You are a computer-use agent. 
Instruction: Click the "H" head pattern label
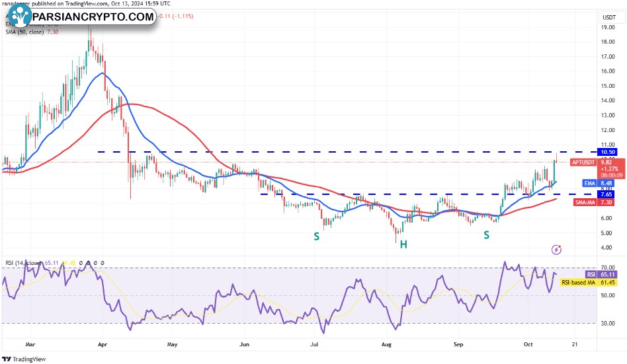tap(403, 244)
